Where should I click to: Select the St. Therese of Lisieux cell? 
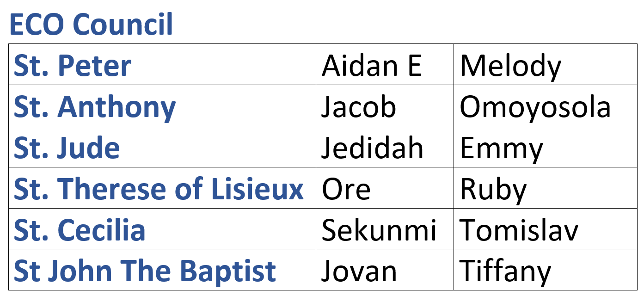(x=162, y=188)
